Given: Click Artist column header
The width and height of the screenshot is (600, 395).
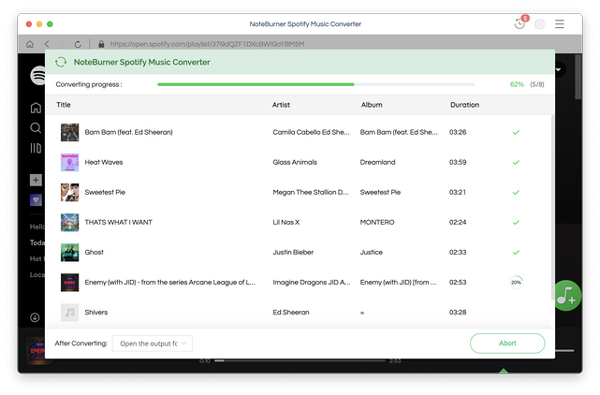Looking at the screenshot, I should coord(281,105).
